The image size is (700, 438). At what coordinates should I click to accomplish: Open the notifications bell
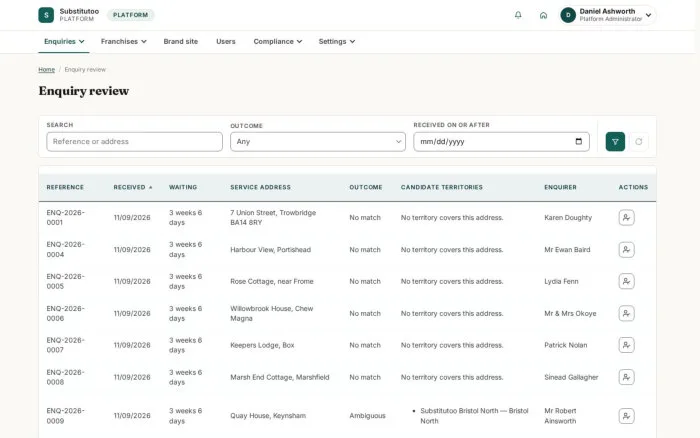coord(518,15)
